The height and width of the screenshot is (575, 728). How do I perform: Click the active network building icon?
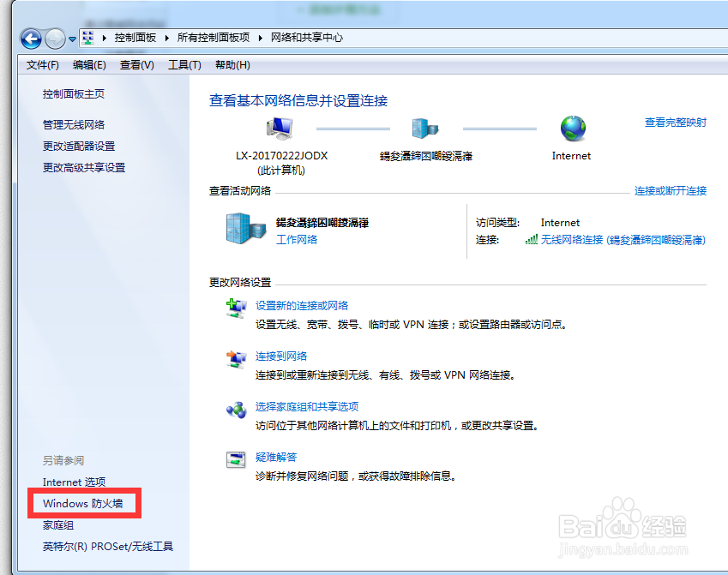point(245,230)
